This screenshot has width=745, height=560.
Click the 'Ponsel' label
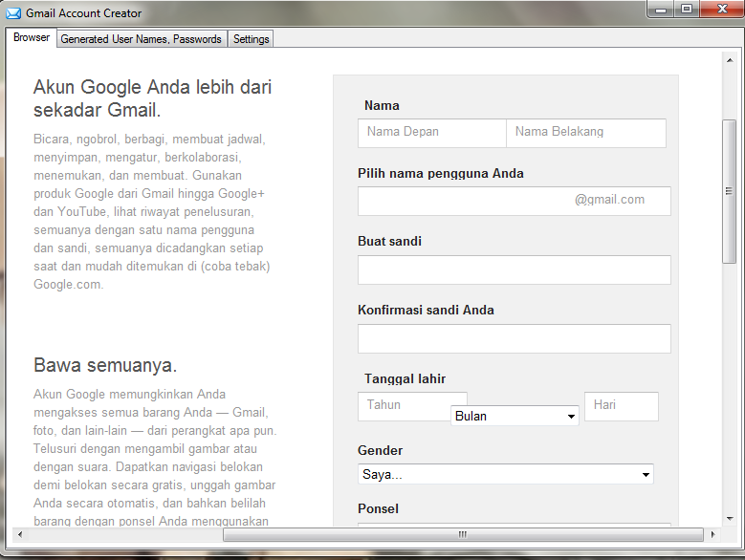coord(378,508)
